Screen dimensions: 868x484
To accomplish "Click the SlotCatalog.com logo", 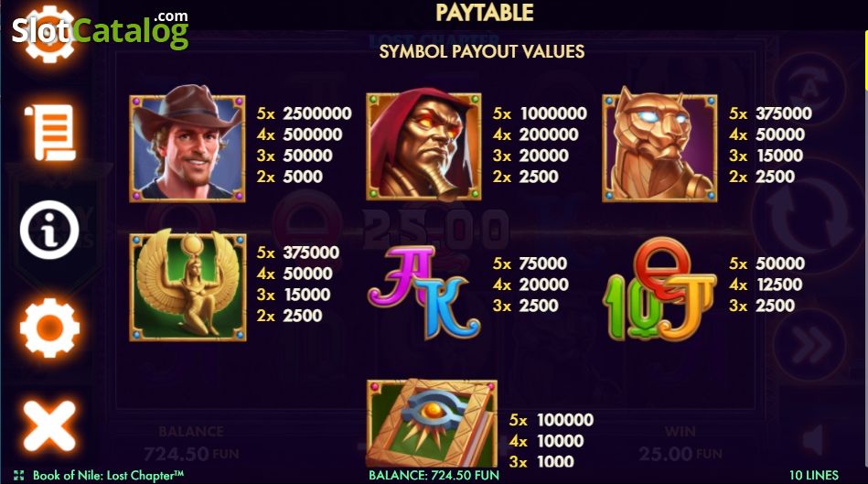I will point(101,30).
